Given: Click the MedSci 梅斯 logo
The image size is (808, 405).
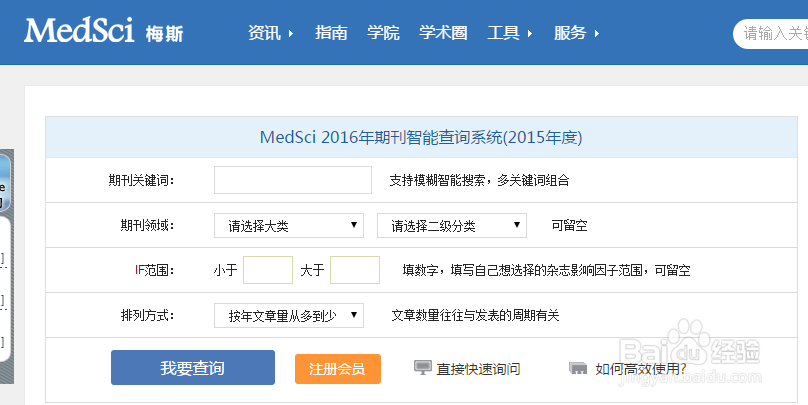Looking at the screenshot, I should [x=104, y=30].
